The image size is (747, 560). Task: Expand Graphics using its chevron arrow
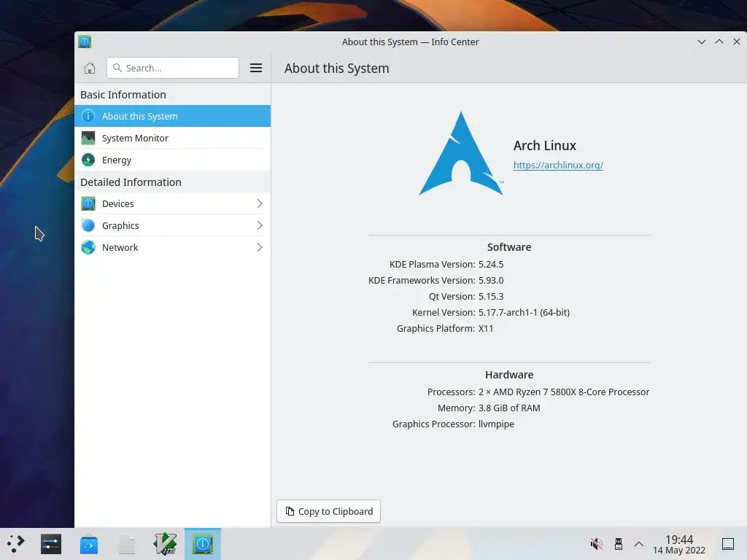pyautogui.click(x=260, y=226)
